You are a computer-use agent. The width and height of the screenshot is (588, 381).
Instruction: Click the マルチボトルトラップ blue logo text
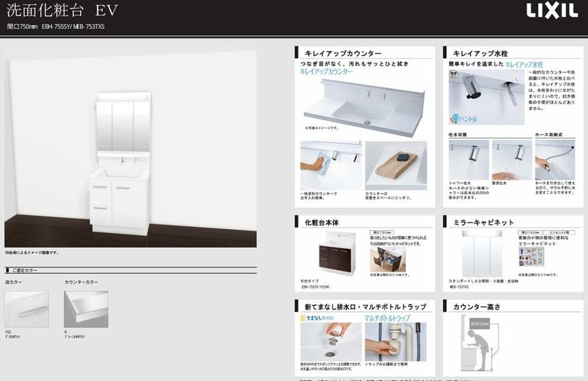387,318
